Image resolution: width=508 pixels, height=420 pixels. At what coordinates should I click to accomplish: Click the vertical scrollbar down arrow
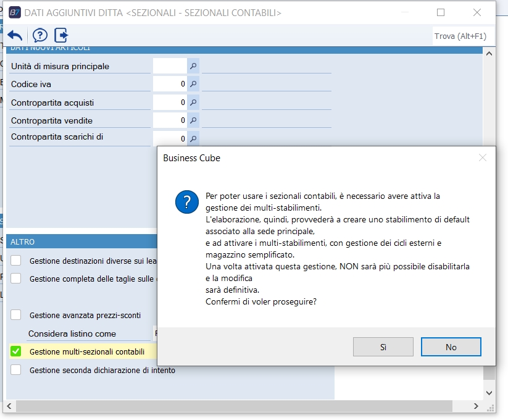pyautogui.click(x=489, y=393)
